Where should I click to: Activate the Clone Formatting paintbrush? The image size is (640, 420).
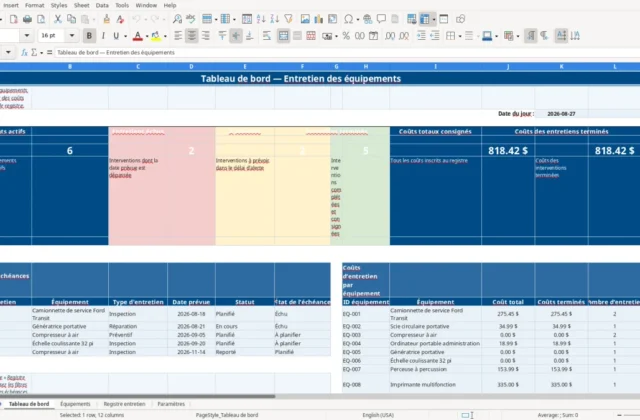107,19
